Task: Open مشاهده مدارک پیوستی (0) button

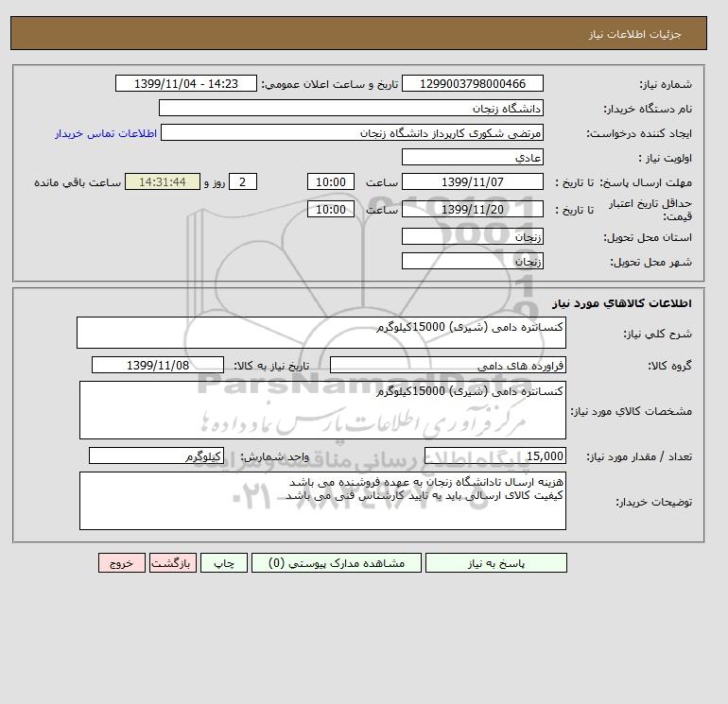Action: tap(337, 563)
